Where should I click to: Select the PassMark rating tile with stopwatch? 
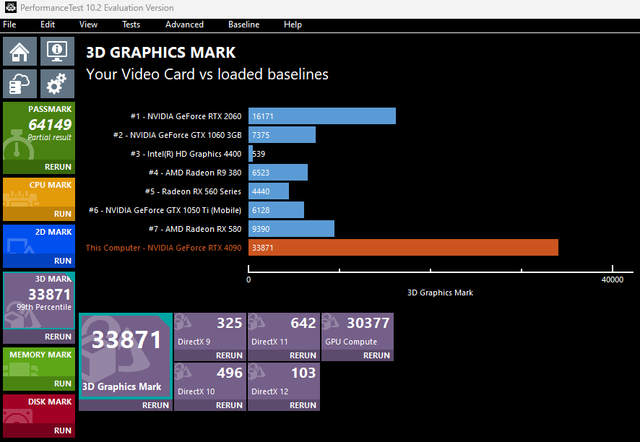pyautogui.click(x=39, y=131)
